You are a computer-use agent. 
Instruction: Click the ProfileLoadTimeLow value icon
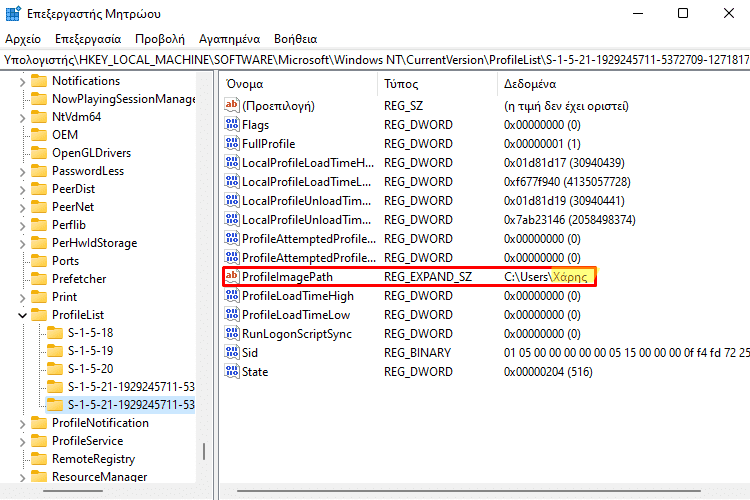(x=232, y=314)
